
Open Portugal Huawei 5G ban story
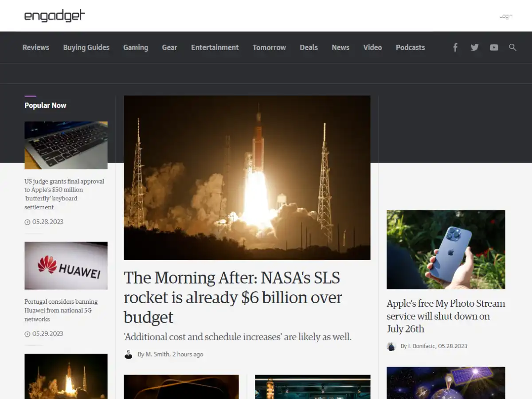(61, 310)
